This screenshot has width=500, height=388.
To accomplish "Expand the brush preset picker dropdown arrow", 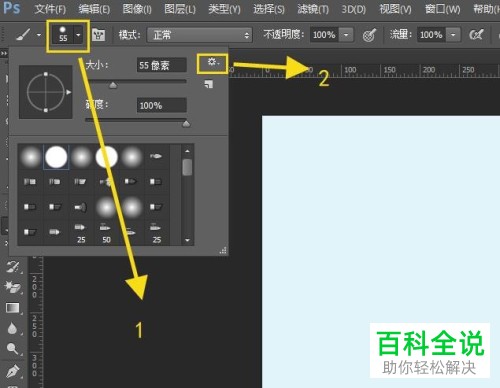I will [78, 34].
